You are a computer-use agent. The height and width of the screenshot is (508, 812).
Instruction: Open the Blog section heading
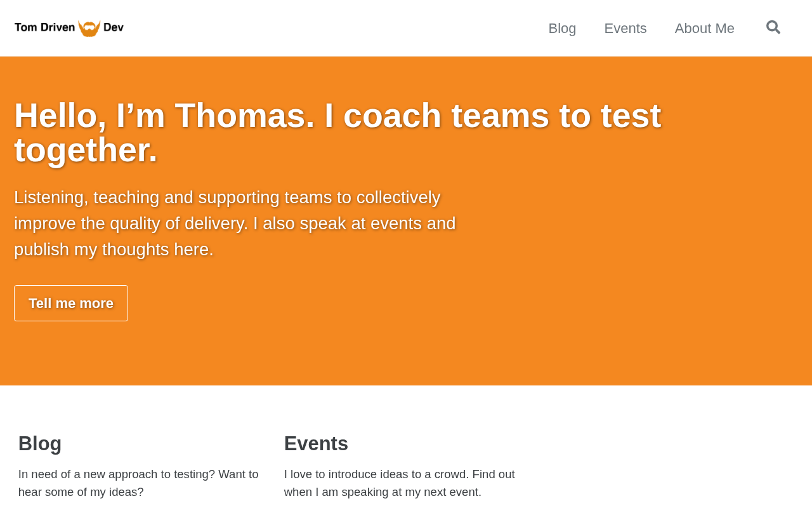pos(40,443)
